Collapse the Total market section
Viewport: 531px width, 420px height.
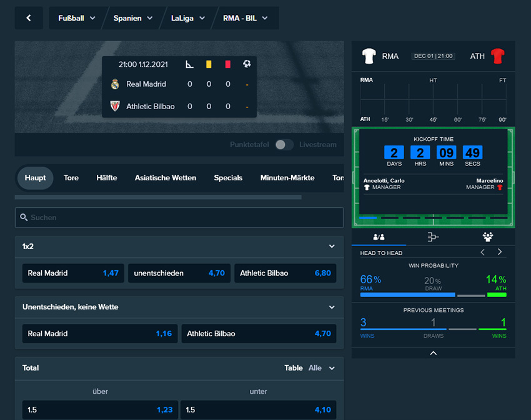coord(332,368)
